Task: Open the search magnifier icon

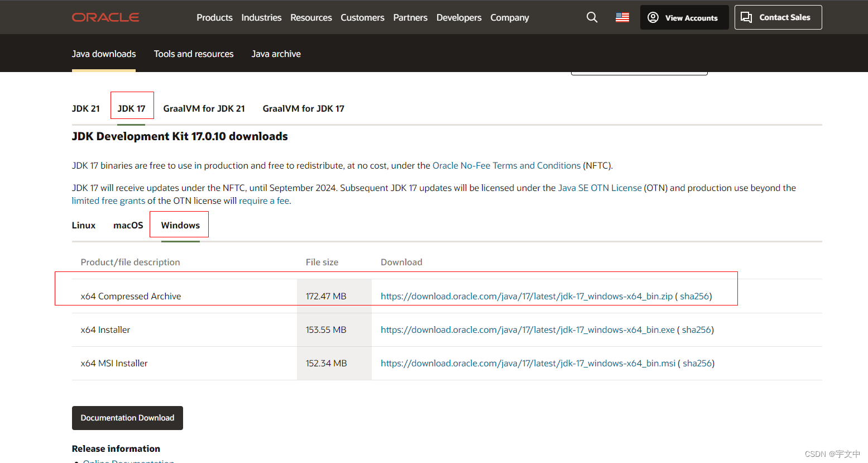Action: click(x=592, y=17)
